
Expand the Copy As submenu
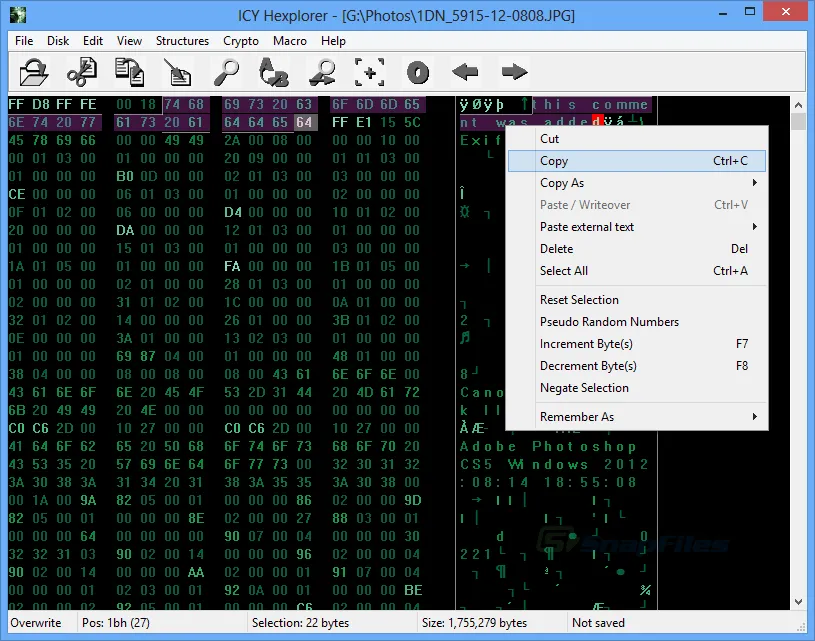[x=637, y=183]
